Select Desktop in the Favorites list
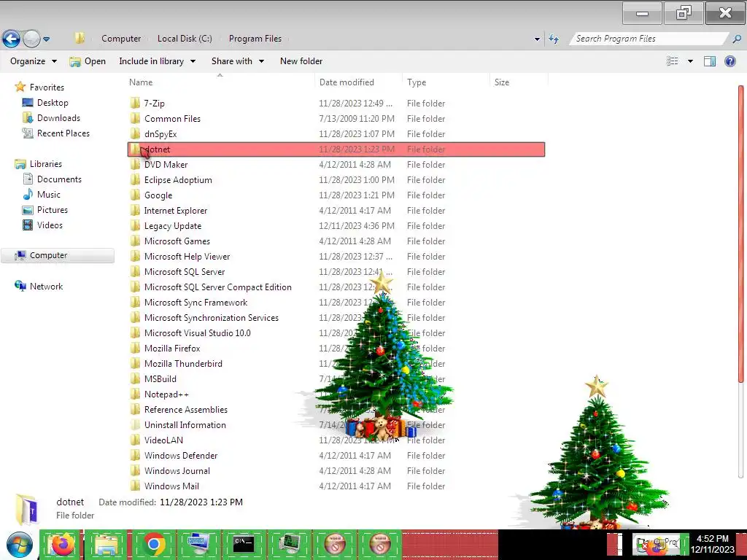 pyautogui.click(x=53, y=102)
